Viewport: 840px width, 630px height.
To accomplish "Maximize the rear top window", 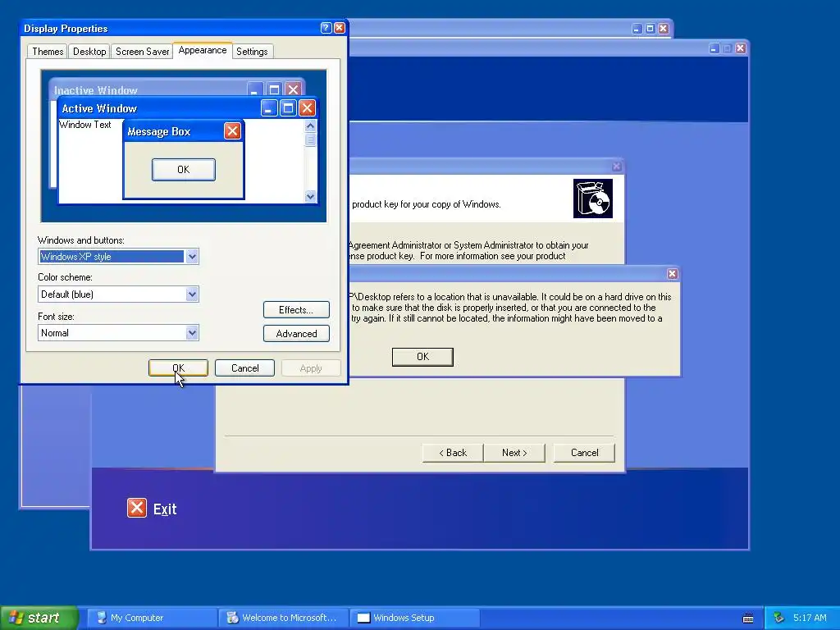I will pos(650,29).
